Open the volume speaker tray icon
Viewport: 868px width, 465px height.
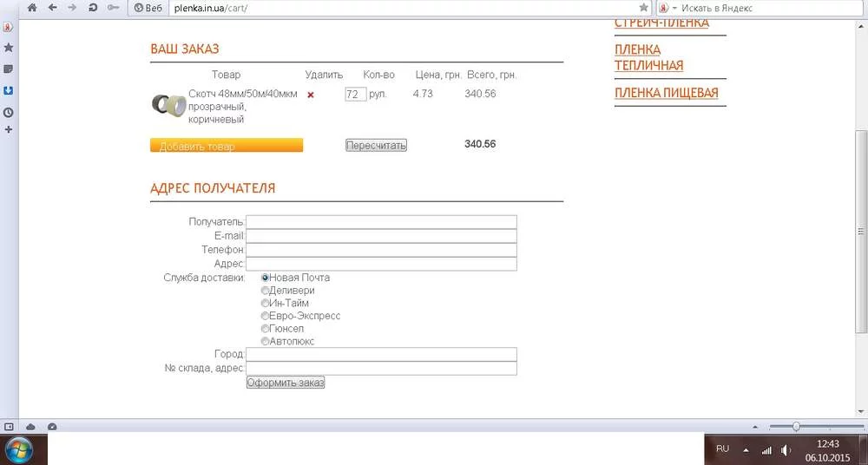(786, 450)
